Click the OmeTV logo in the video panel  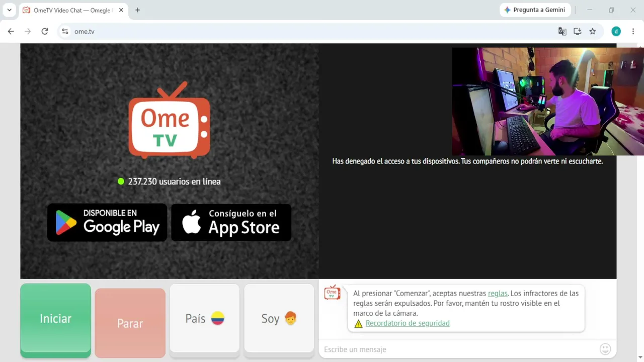pos(169,120)
